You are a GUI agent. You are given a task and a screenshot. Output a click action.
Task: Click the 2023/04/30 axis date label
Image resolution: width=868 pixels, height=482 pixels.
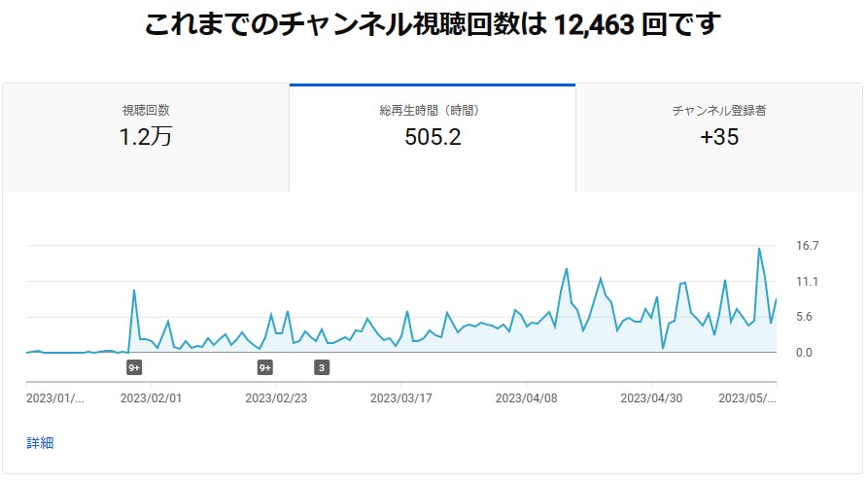[x=651, y=398]
